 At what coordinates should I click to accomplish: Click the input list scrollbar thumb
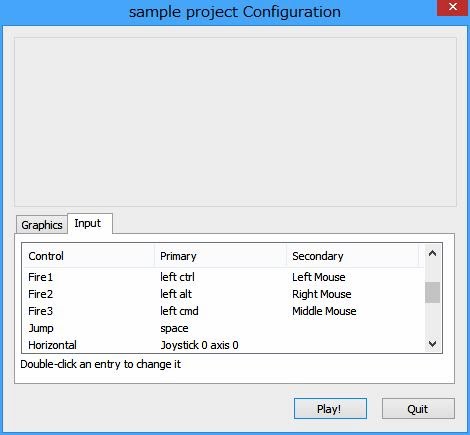point(432,292)
